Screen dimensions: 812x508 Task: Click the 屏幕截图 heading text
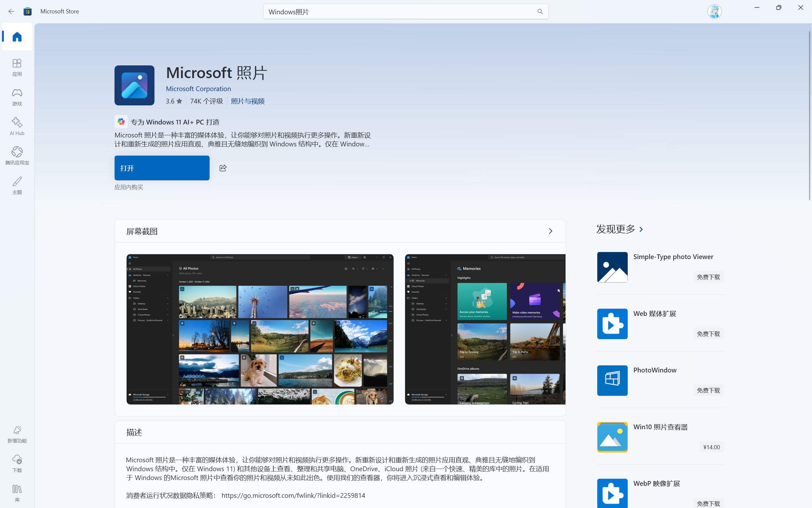[142, 231]
